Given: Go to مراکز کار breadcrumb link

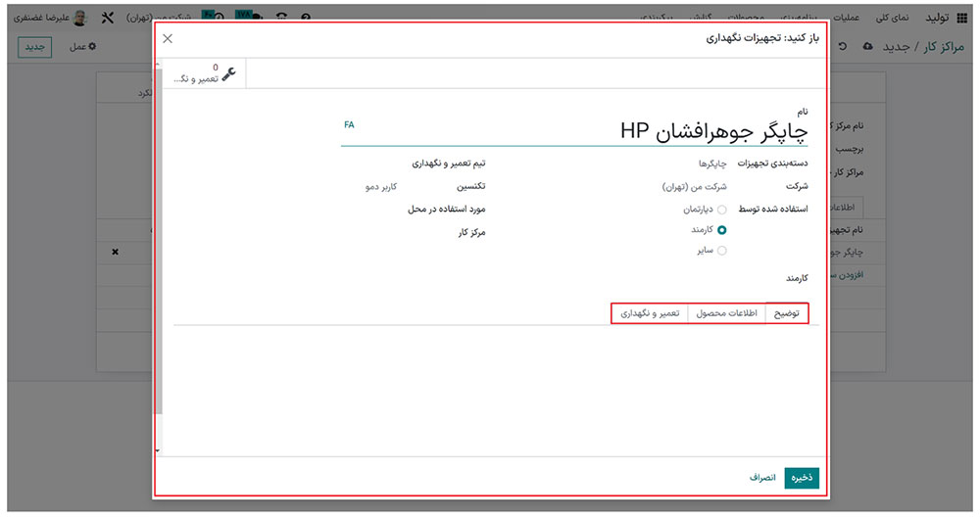Looking at the screenshot, I should coord(944,47).
